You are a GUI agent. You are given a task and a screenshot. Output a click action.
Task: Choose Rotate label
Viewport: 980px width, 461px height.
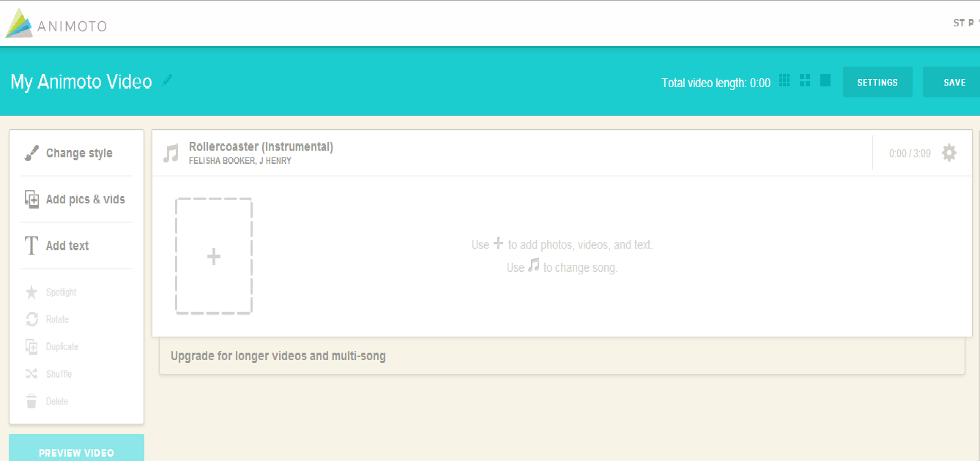[57, 320]
